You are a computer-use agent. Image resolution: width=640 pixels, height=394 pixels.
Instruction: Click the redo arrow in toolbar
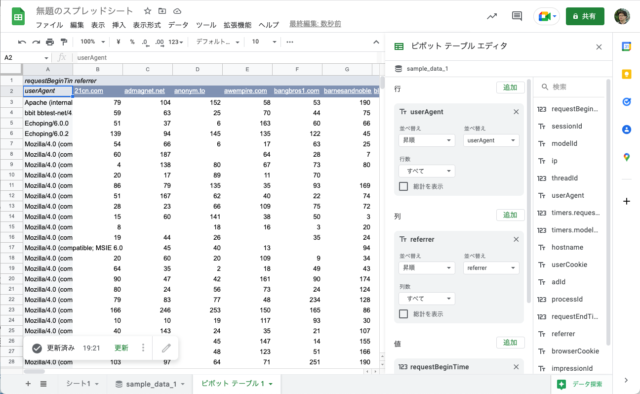click(x=36, y=42)
